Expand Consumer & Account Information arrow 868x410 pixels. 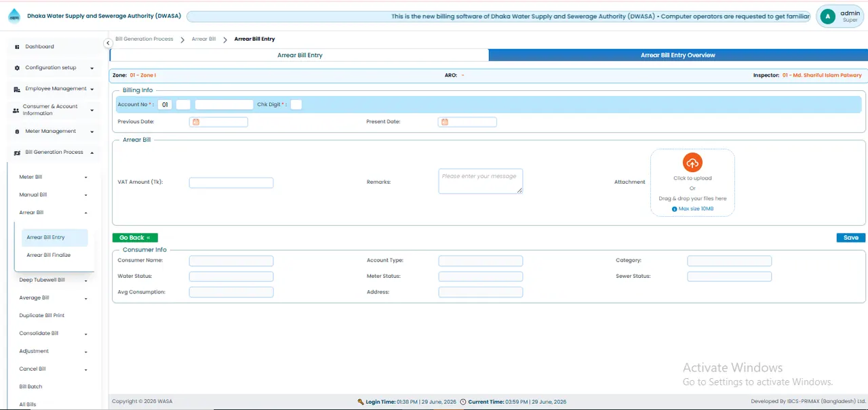(x=92, y=110)
